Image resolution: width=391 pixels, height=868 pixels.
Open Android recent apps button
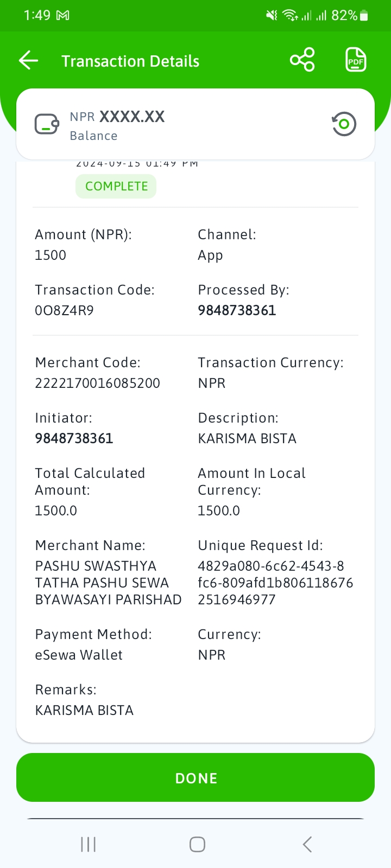point(88,844)
